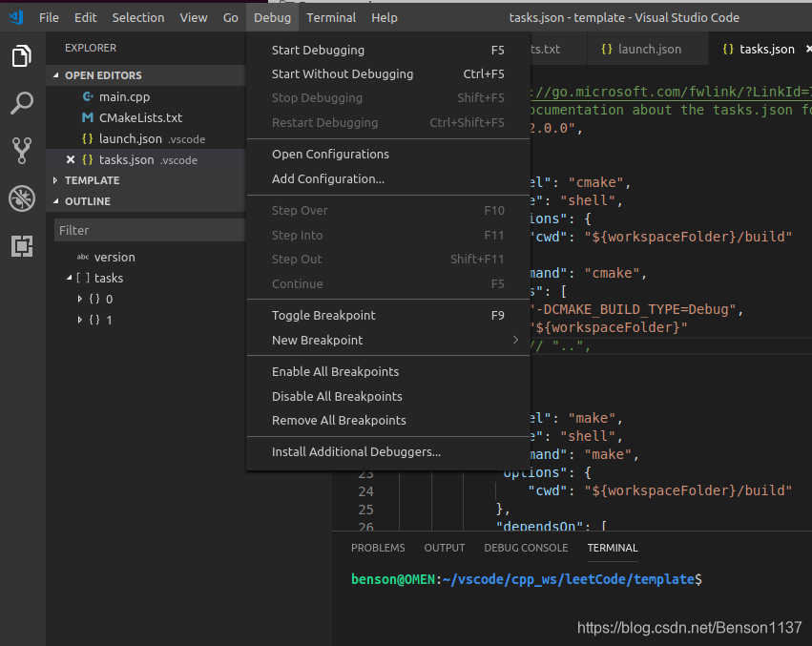
Task: Click the CMakeLists.txt file icon
Action: [88, 117]
